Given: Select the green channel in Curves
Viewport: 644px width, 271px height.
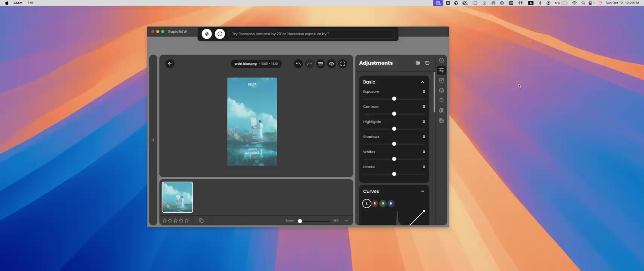Looking at the screenshot, I should click(383, 203).
